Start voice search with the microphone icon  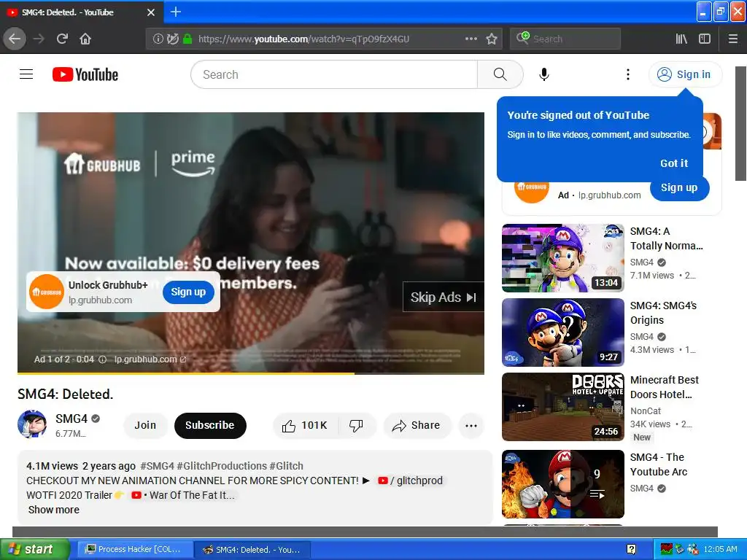coord(544,74)
